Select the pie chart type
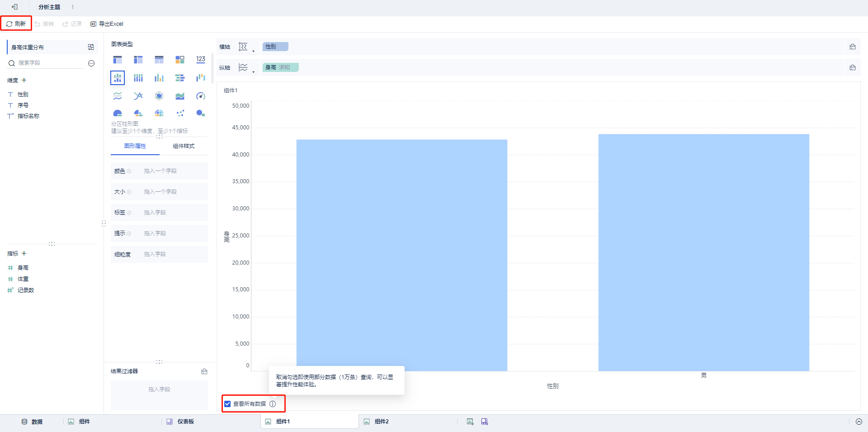This screenshot has width=868, height=432. point(118,113)
